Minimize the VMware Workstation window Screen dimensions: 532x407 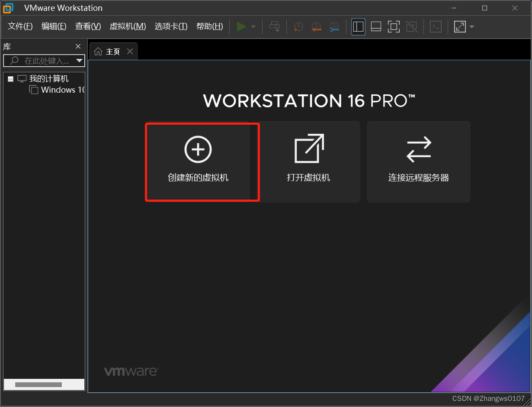point(454,8)
